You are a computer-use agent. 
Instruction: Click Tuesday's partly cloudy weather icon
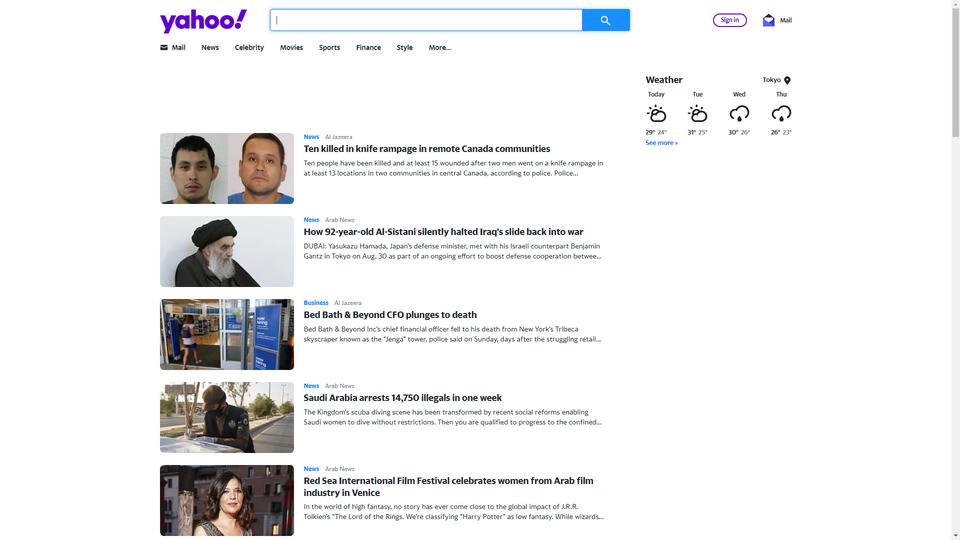coord(697,114)
